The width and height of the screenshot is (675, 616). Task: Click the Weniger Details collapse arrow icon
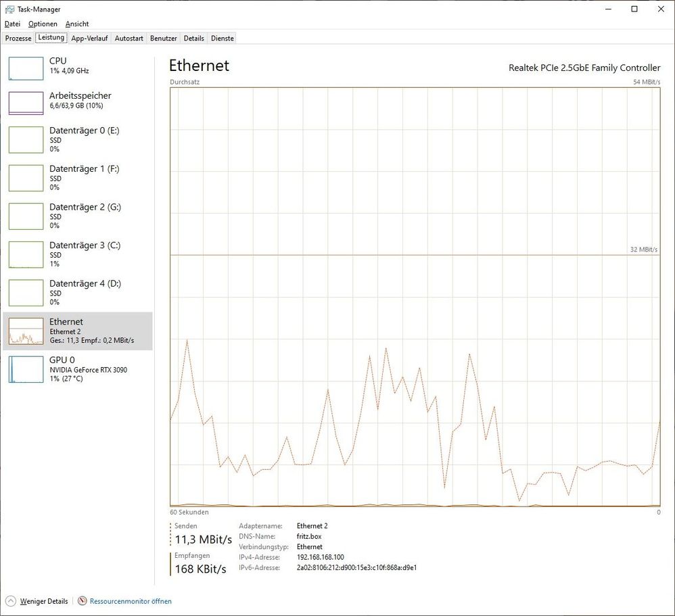(11, 601)
